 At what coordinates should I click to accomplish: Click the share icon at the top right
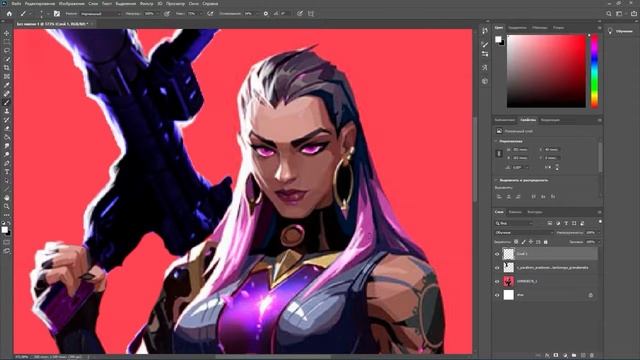[633, 13]
